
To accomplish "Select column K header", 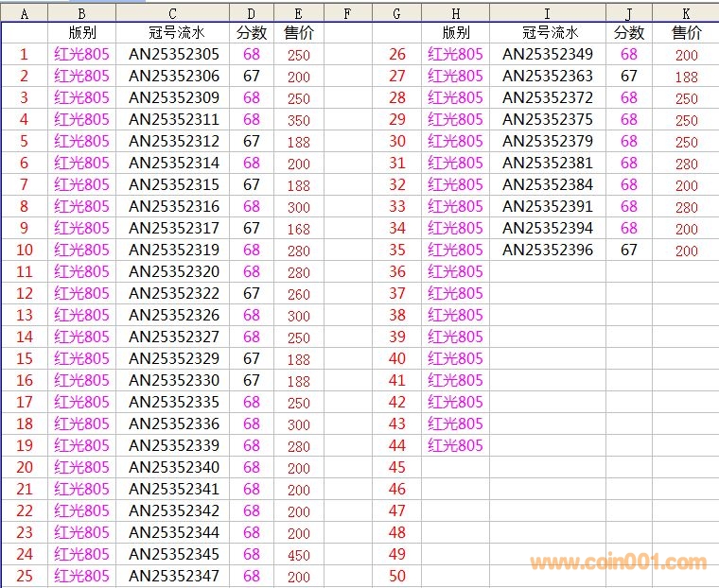I will click(x=685, y=13).
